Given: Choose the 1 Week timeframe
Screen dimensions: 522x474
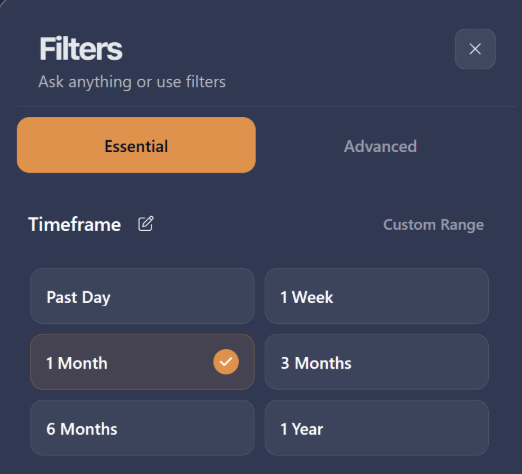Looking at the screenshot, I should (377, 296).
